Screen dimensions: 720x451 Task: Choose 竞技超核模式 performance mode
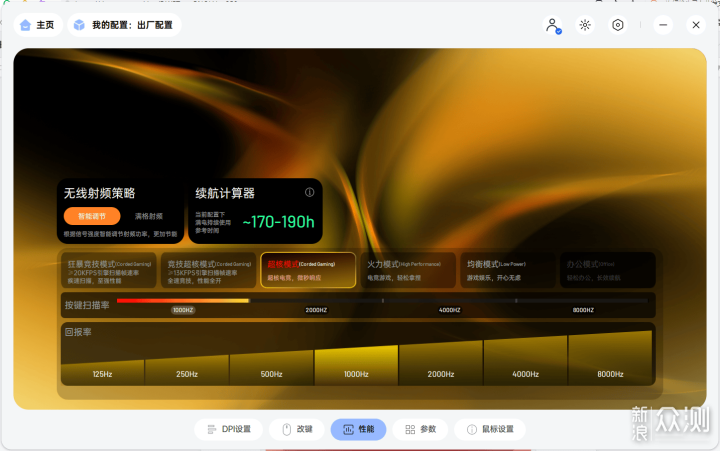[208, 271]
